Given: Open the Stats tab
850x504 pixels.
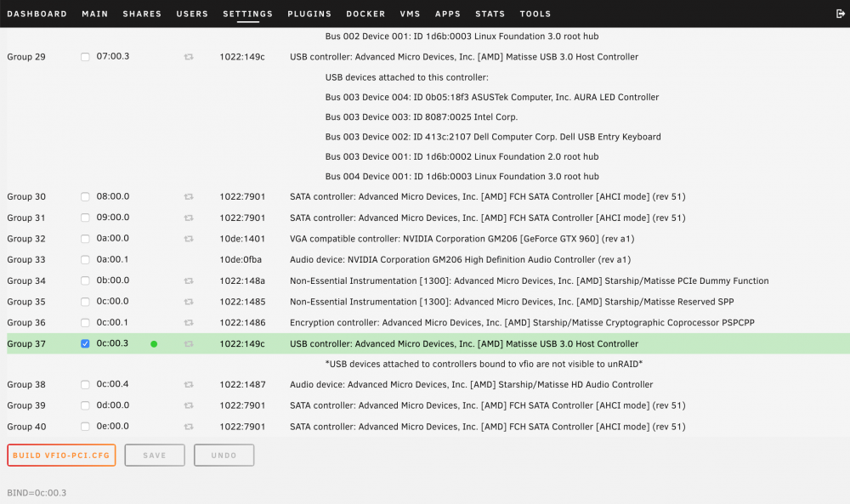Looking at the screenshot, I should click(x=490, y=14).
